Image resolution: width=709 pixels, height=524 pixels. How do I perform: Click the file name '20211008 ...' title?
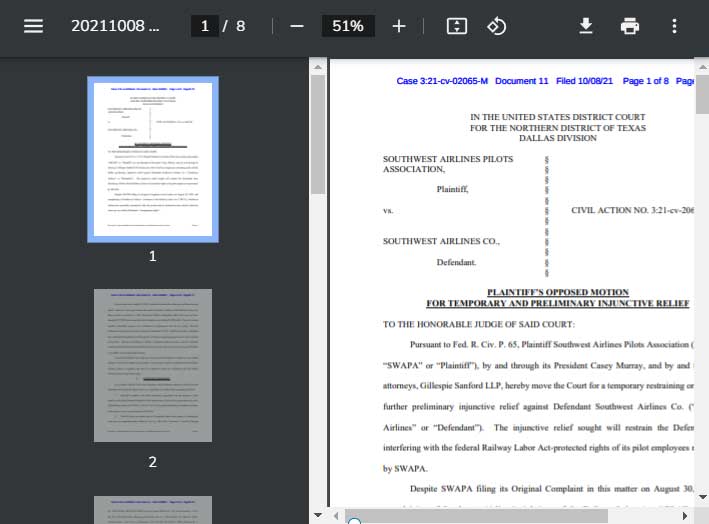click(x=115, y=26)
